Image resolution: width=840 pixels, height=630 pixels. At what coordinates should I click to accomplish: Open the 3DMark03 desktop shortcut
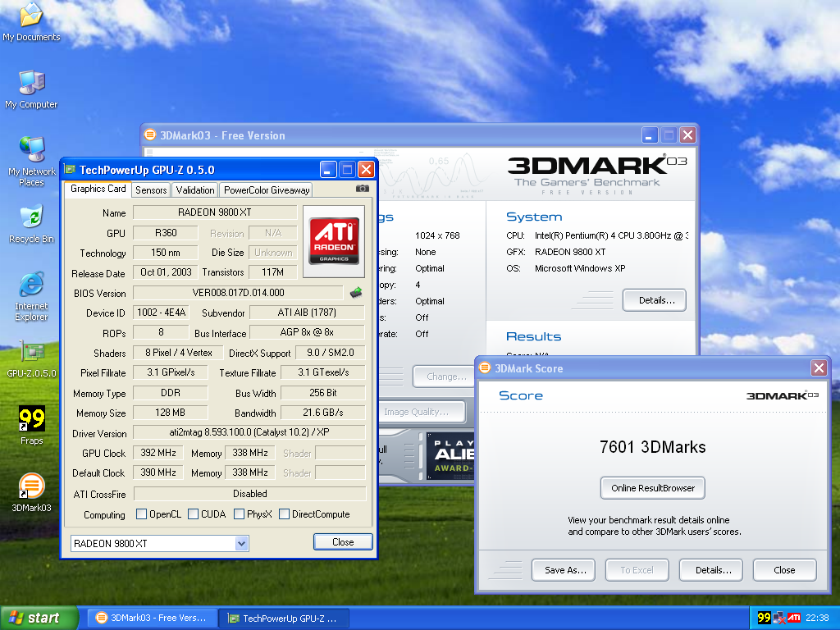(31, 487)
